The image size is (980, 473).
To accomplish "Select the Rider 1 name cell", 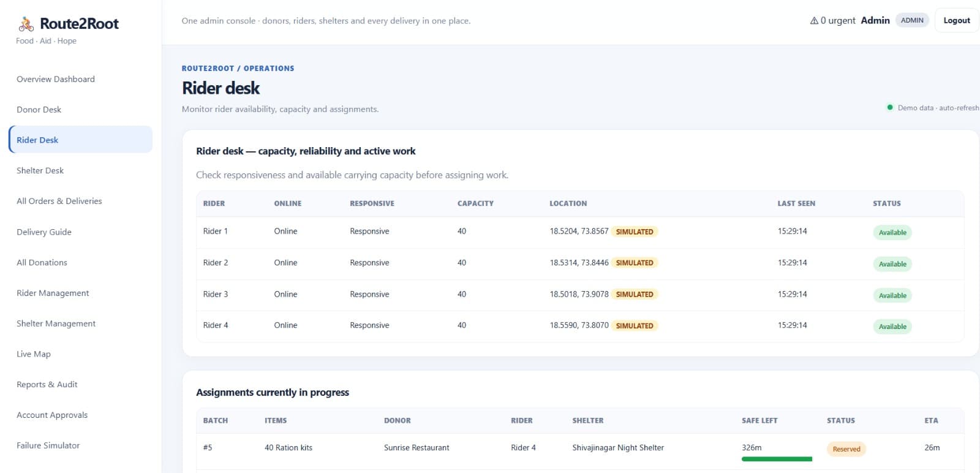I will pos(216,231).
